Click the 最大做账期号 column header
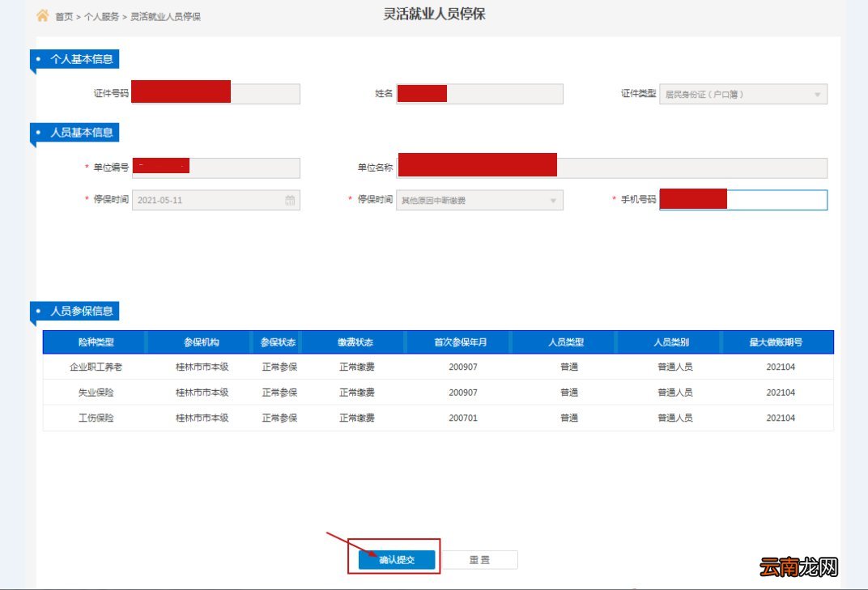 (777, 342)
